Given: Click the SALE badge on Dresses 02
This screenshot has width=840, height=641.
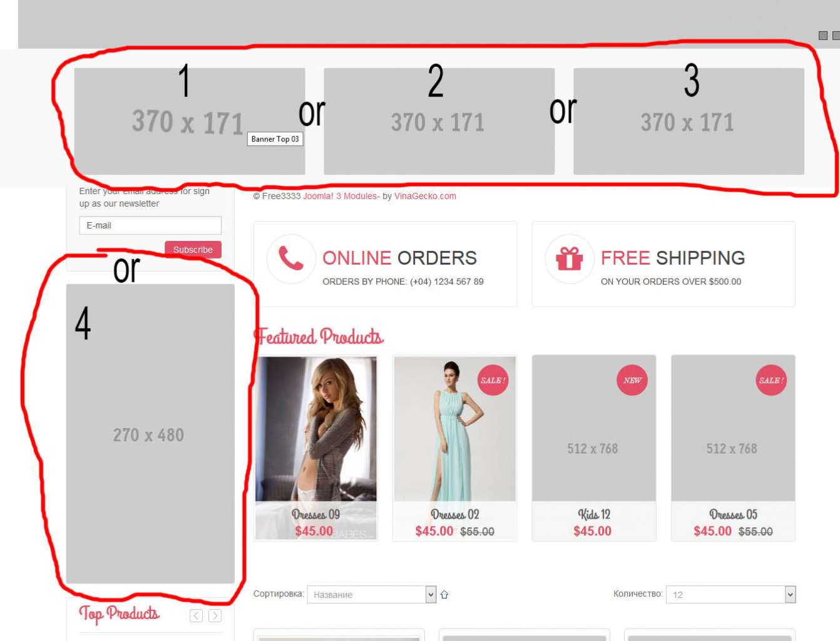Looking at the screenshot, I should pos(493,380).
